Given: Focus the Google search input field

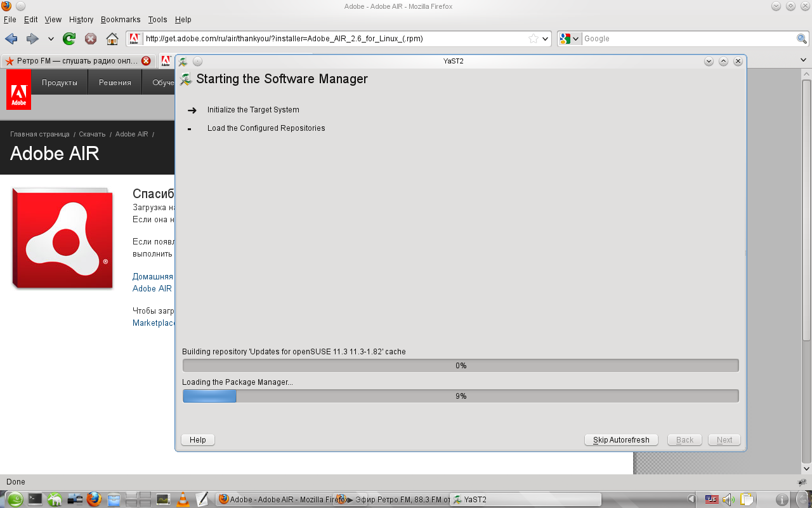Looking at the screenshot, I should coord(689,39).
